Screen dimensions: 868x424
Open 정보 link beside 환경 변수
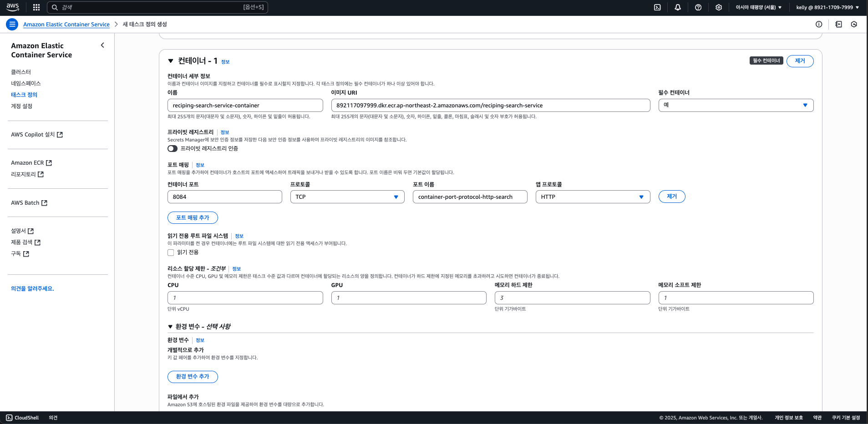point(200,340)
